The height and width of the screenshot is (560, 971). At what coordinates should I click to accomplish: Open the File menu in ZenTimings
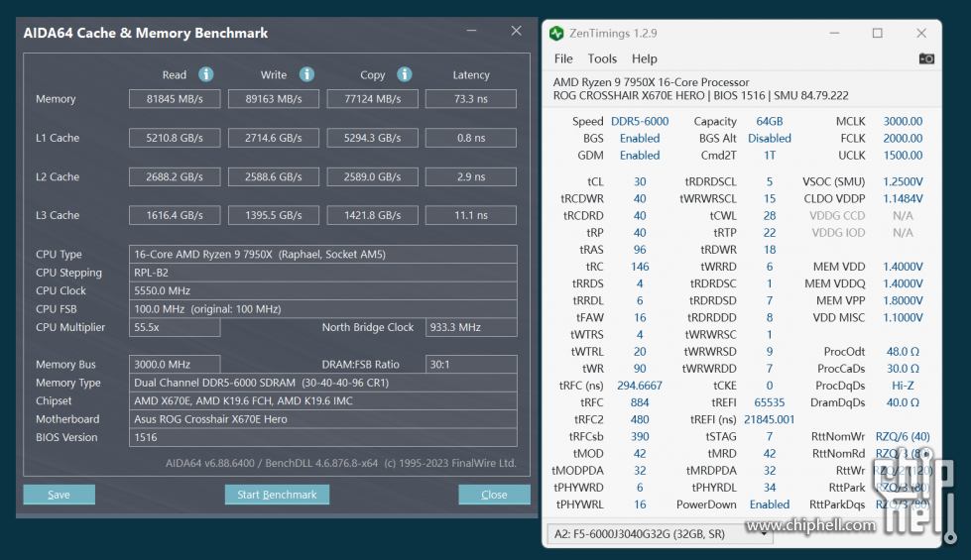coord(563,58)
